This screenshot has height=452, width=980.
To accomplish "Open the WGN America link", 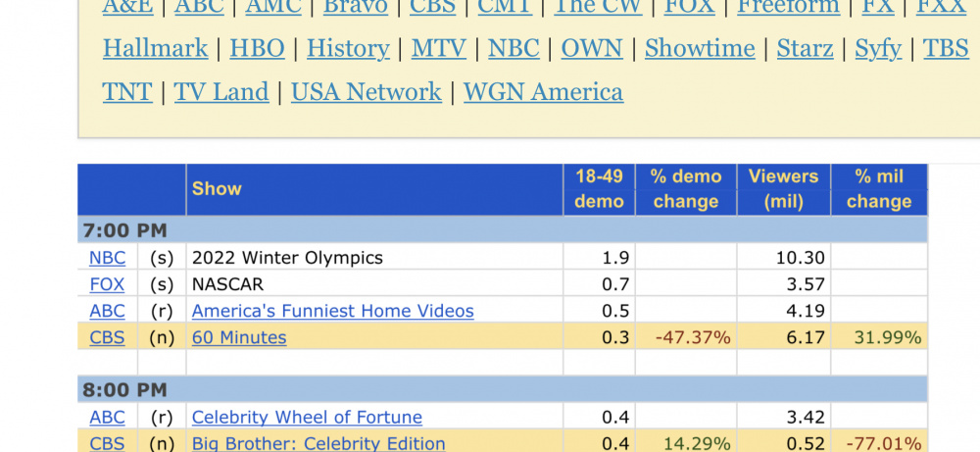I will point(543,92).
